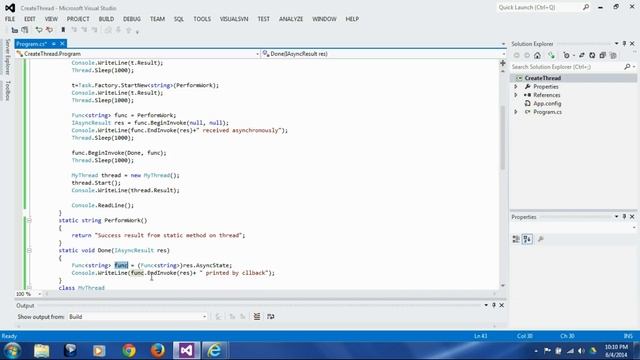
Task: Open Server Explorer side tab
Action: [7, 57]
